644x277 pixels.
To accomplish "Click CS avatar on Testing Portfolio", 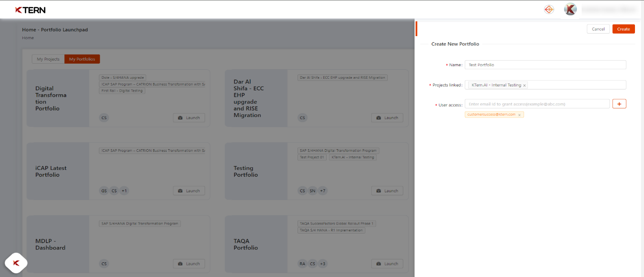I will point(302,191).
